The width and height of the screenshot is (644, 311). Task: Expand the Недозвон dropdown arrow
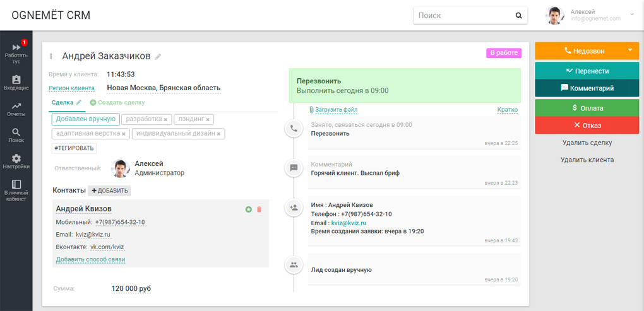[x=630, y=50]
